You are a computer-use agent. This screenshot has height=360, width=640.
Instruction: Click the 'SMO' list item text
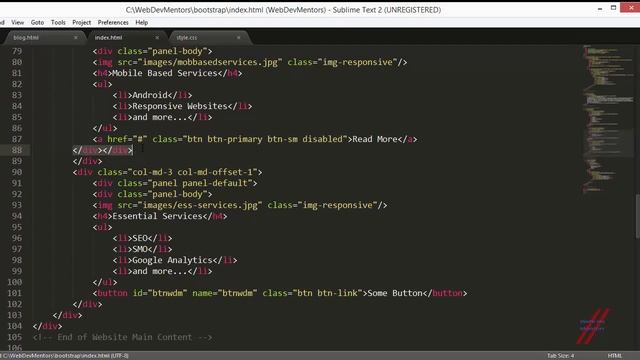pyautogui.click(x=140, y=249)
